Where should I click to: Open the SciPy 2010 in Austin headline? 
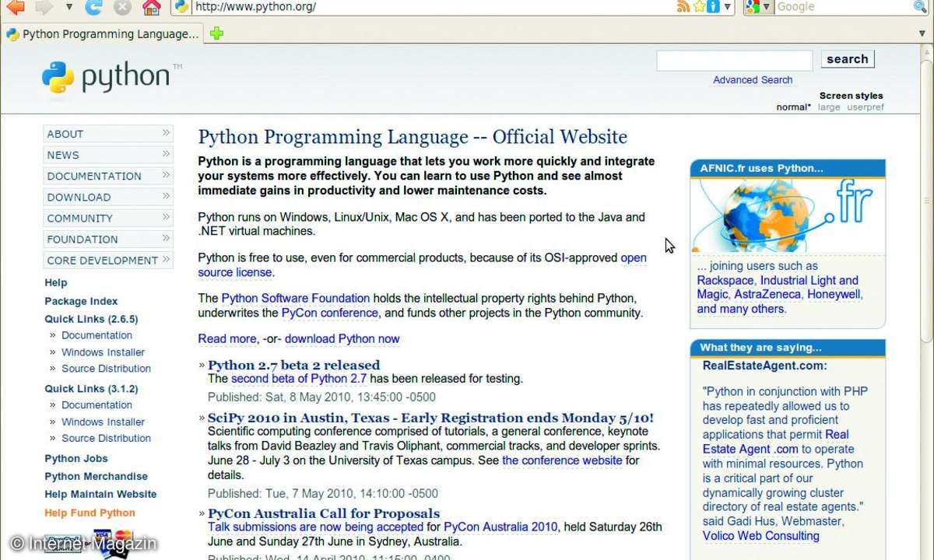point(430,418)
